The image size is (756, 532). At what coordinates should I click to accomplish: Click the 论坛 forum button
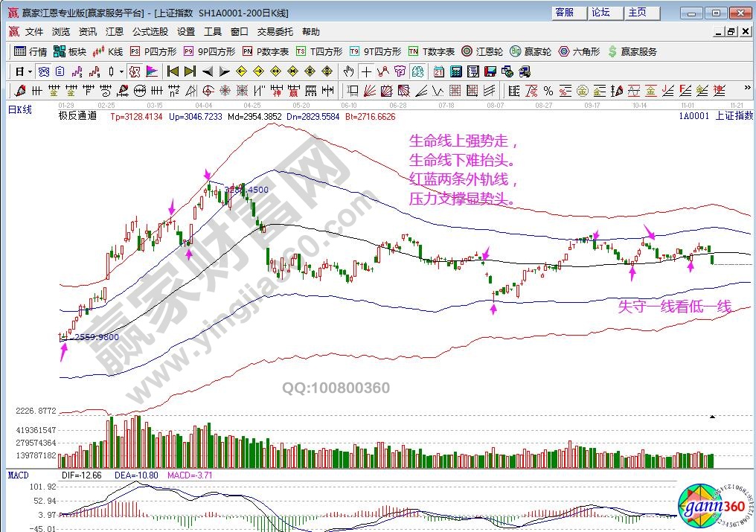[600, 13]
